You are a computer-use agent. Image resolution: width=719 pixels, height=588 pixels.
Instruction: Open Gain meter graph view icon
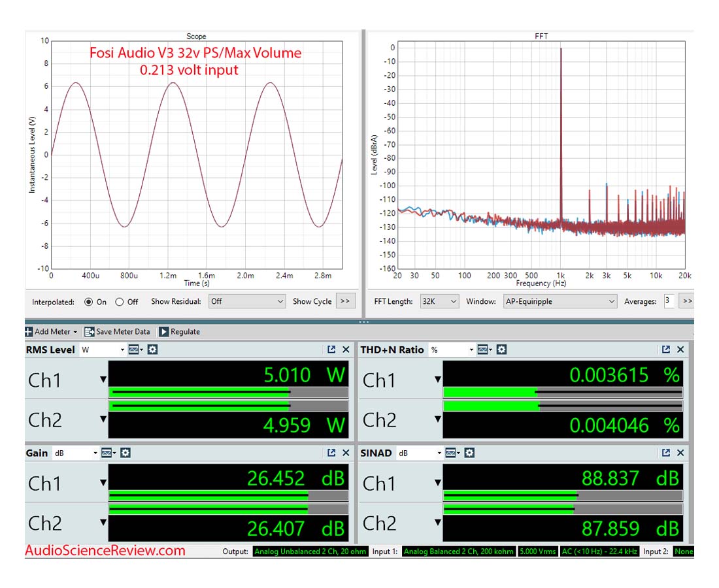pos(109,453)
